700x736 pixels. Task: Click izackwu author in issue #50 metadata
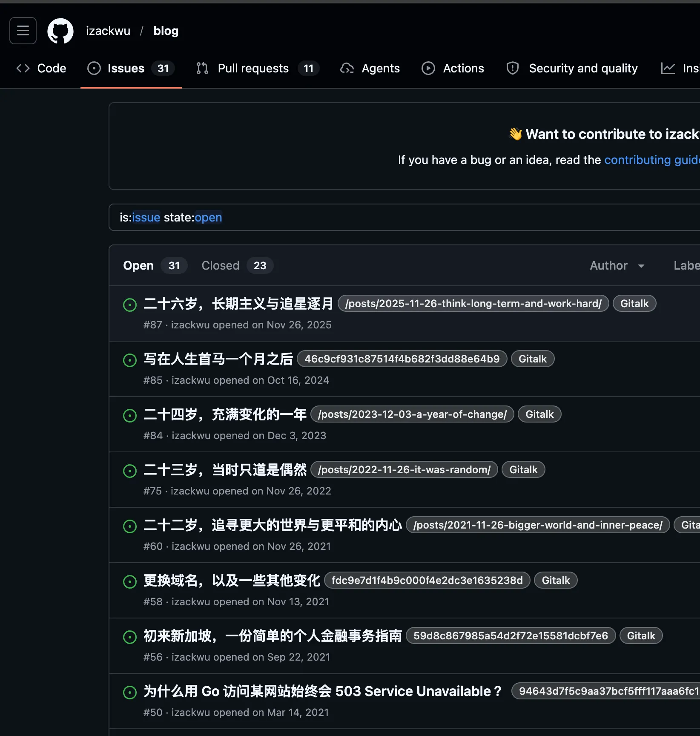[x=191, y=713]
